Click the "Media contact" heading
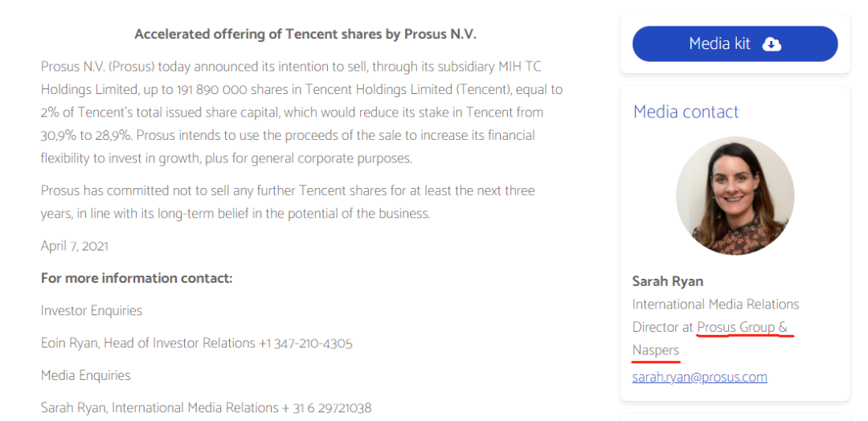The height and width of the screenshot is (421, 868). 686,112
